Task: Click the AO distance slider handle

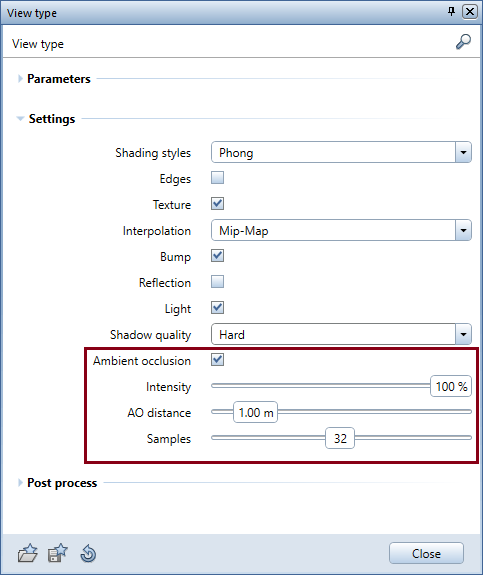Action: pyautogui.click(x=256, y=412)
